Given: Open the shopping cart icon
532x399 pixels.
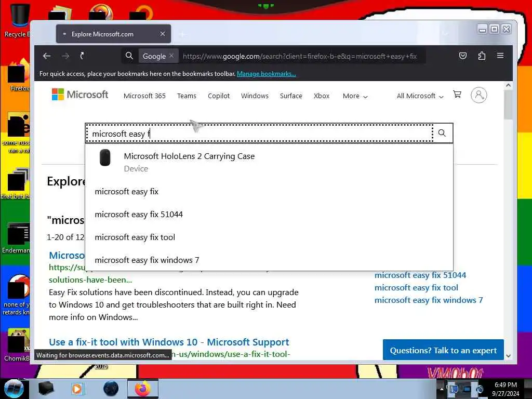Looking at the screenshot, I should click(457, 95).
